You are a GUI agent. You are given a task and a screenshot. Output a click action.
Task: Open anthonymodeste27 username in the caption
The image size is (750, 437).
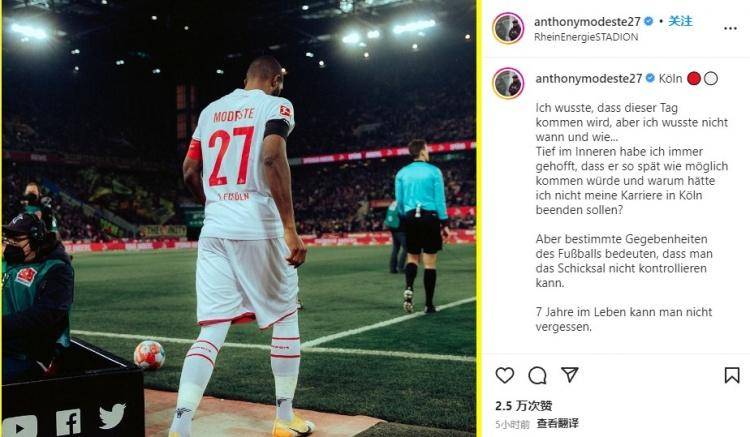click(x=588, y=78)
